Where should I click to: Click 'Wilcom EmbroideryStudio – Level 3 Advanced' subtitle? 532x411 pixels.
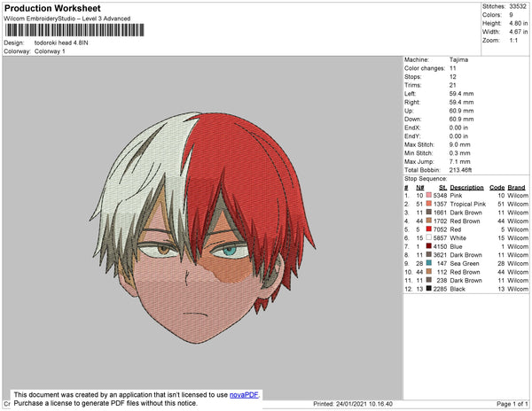(67, 19)
